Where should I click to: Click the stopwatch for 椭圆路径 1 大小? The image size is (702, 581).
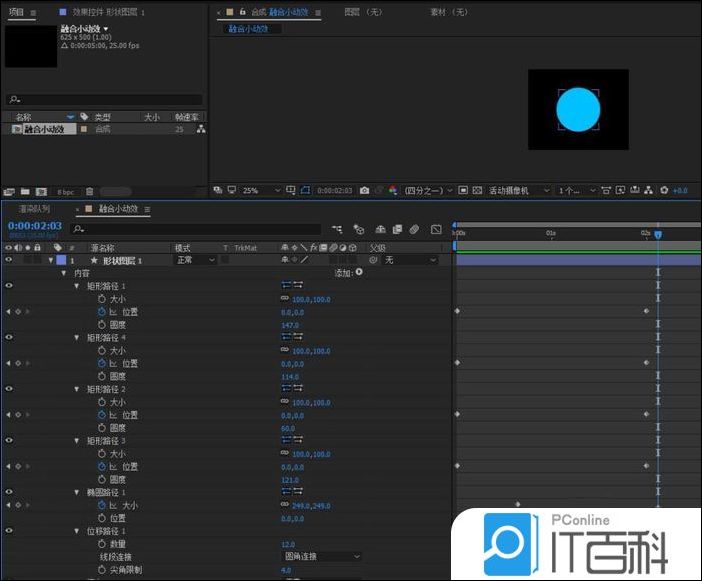pyautogui.click(x=101, y=505)
